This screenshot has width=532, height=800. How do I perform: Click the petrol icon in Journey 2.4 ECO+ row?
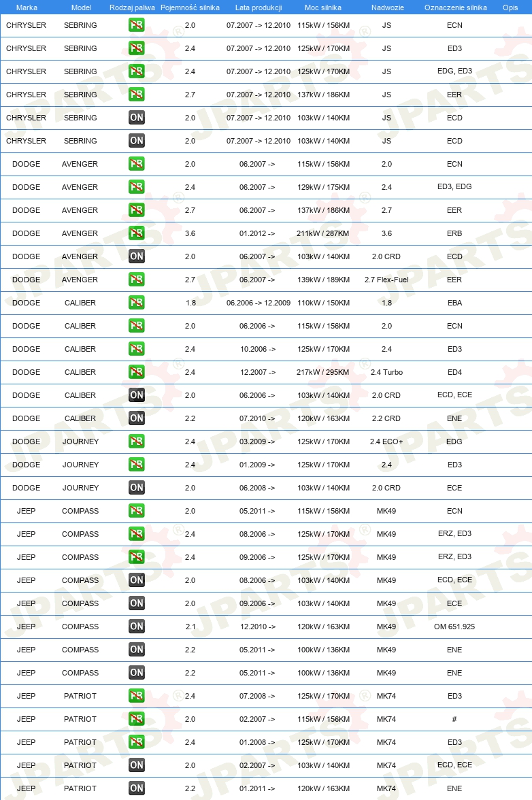136,441
